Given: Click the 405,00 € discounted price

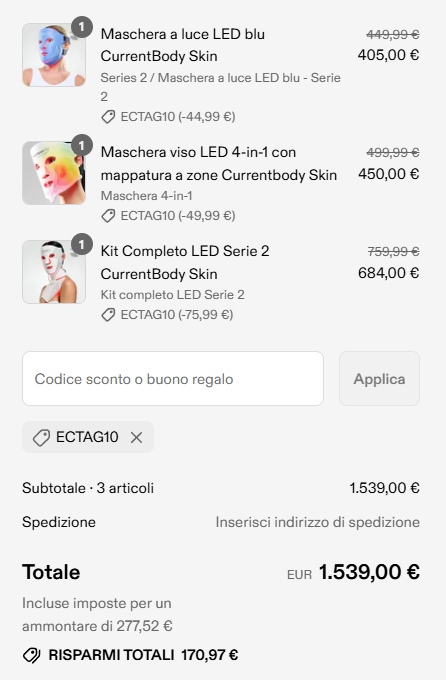Looking at the screenshot, I should click(388, 55).
